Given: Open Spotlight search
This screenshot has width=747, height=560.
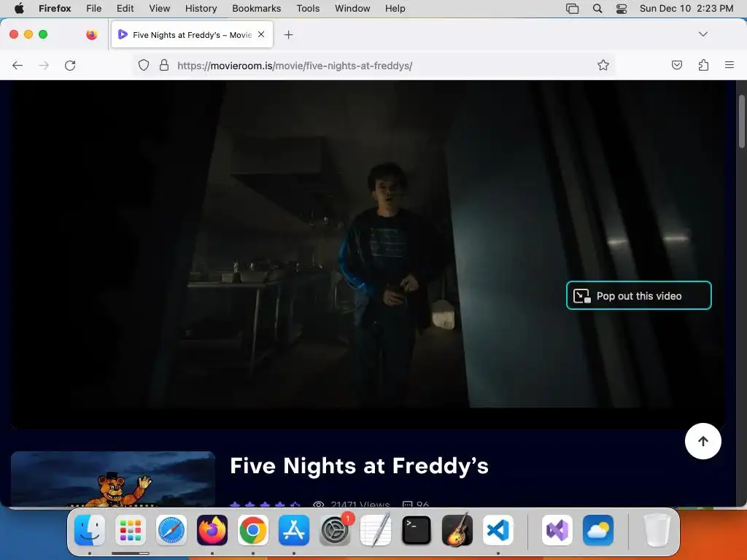Looking at the screenshot, I should pos(597,8).
